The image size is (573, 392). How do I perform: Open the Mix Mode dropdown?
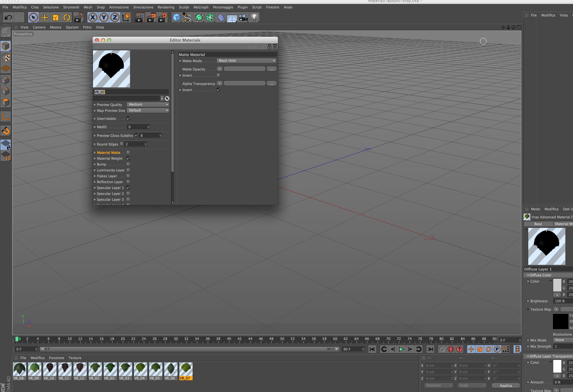click(563, 340)
